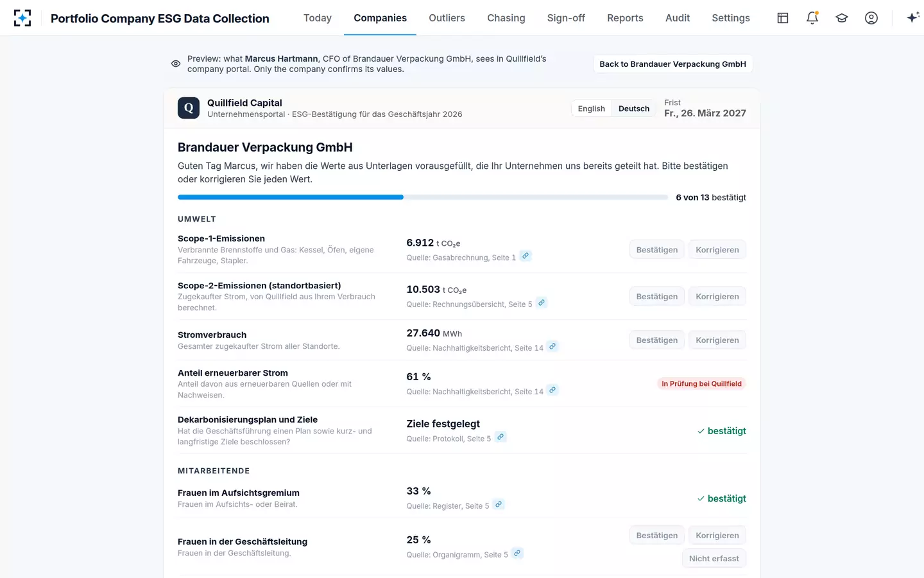This screenshot has width=924, height=578.
Task: Go to the Today tab
Action: coord(318,18)
